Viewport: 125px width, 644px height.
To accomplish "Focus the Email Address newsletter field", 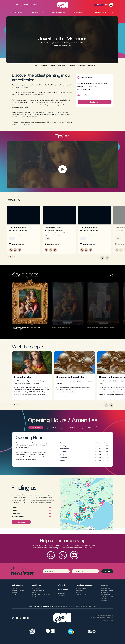I will pos(85,571).
